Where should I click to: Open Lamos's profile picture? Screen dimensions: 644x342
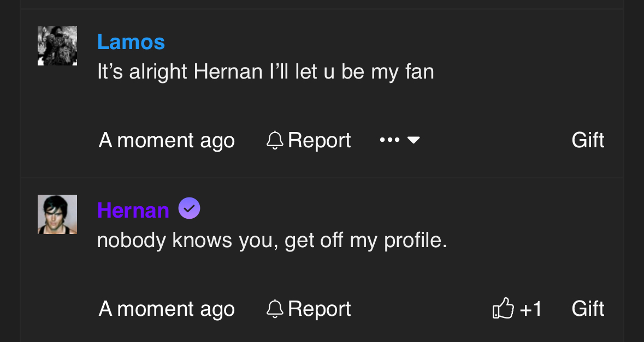pyautogui.click(x=57, y=46)
